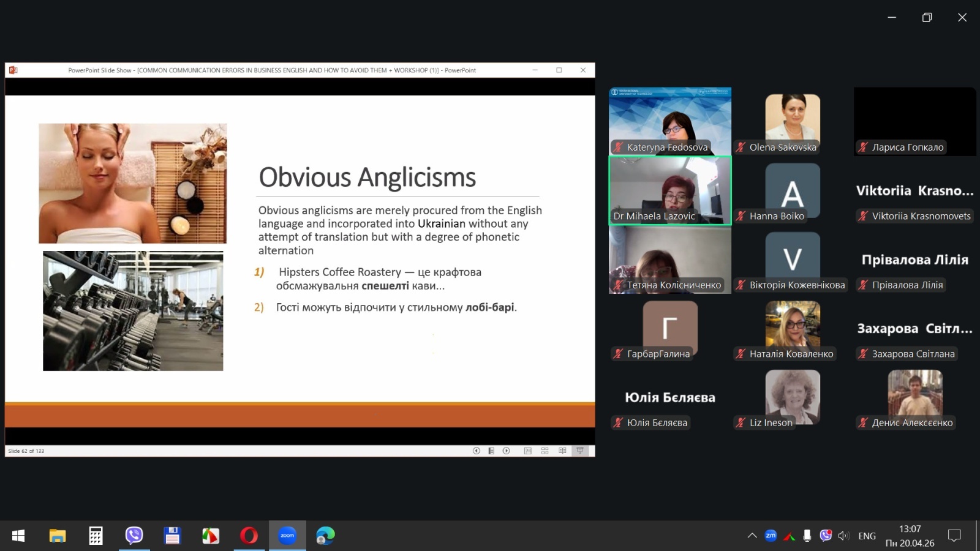Select Kateryna Fedosova video tile
This screenshot has height=551, width=980.
(669, 121)
